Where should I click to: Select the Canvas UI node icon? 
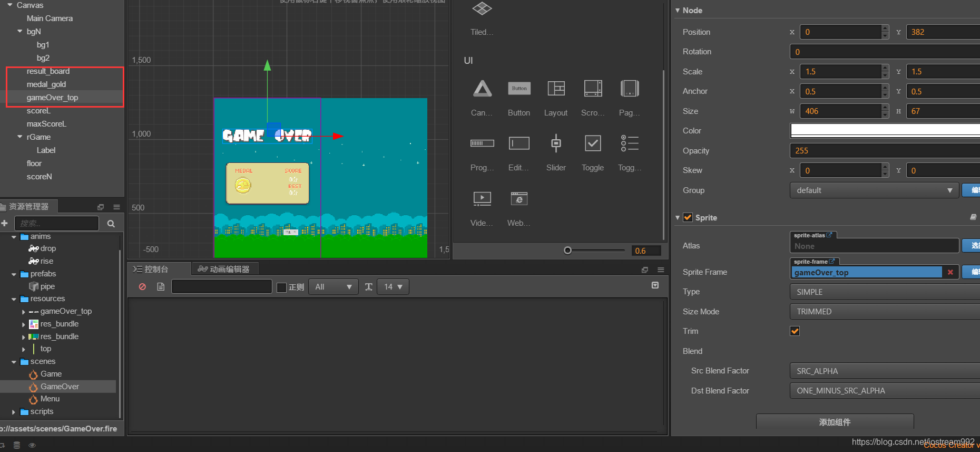(482, 89)
